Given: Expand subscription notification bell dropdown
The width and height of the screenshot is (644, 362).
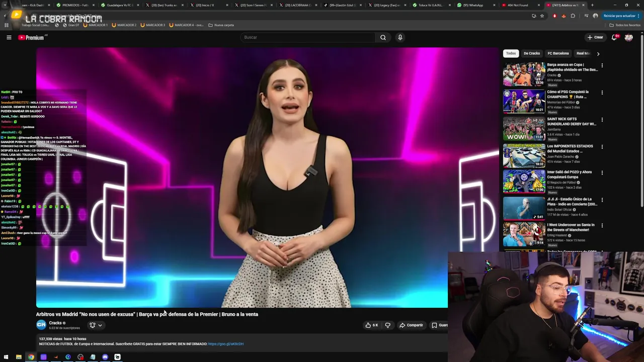Looking at the screenshot, I should tap(96, 325).
